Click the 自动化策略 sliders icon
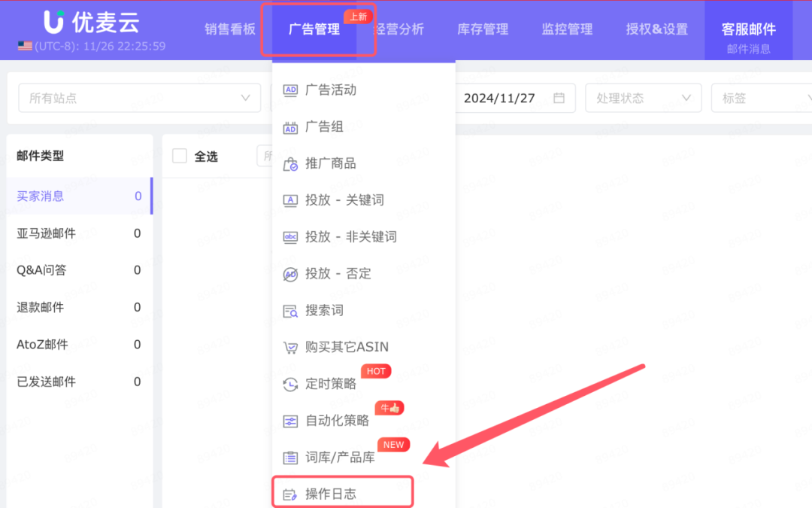The width and height of the screenshot is (812, 508). click(290, 421)
